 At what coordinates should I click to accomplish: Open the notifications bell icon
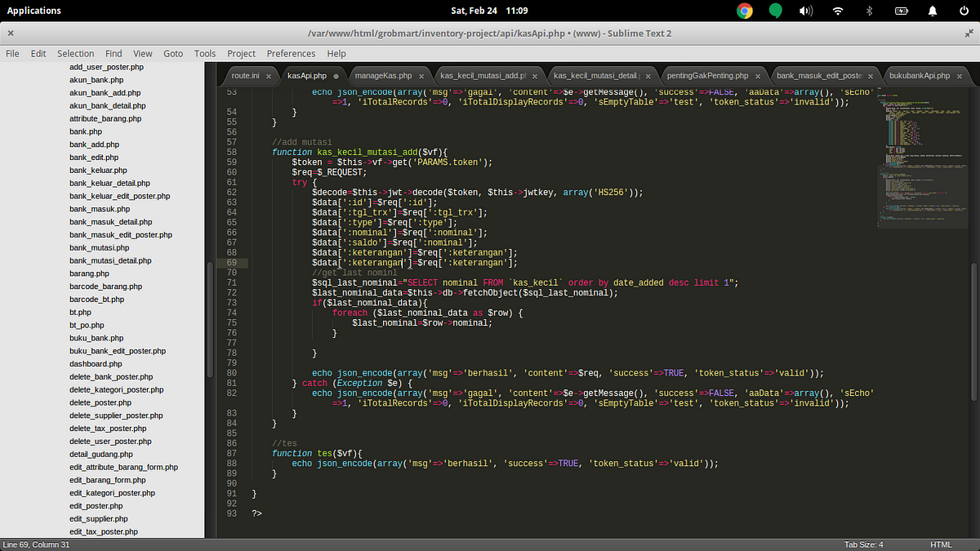click(933, 11)
